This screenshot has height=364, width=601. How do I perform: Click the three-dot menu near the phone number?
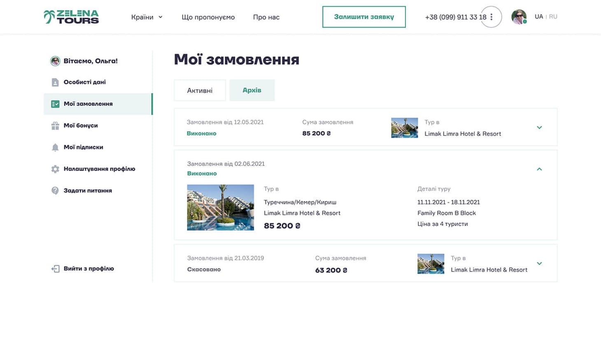click(491, 16)
